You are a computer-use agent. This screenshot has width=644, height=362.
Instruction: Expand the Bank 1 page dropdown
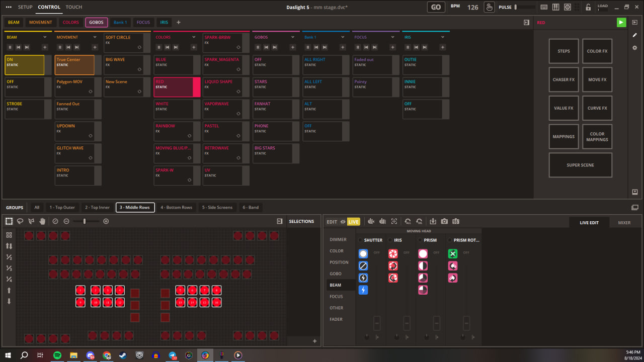(343, 37)
